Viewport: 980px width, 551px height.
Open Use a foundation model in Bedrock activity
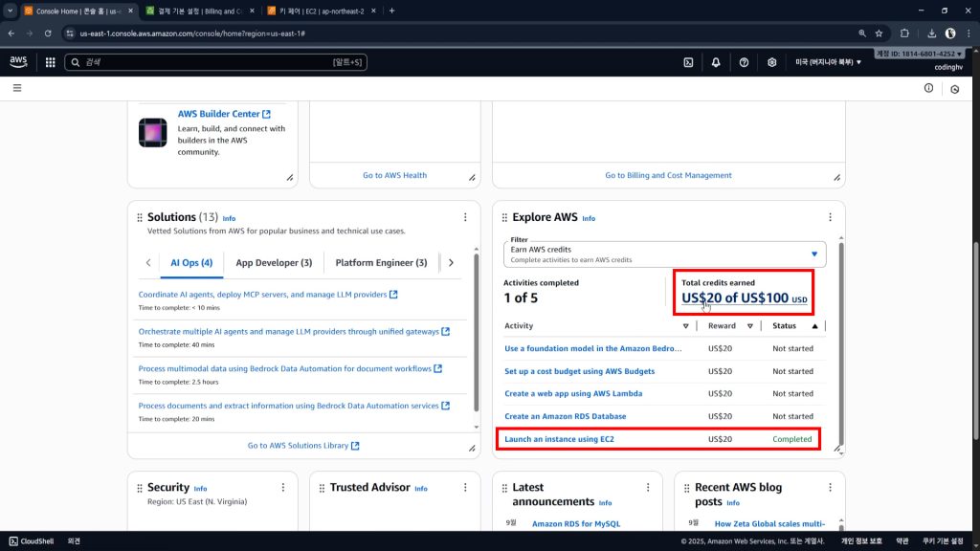point(592,348)
